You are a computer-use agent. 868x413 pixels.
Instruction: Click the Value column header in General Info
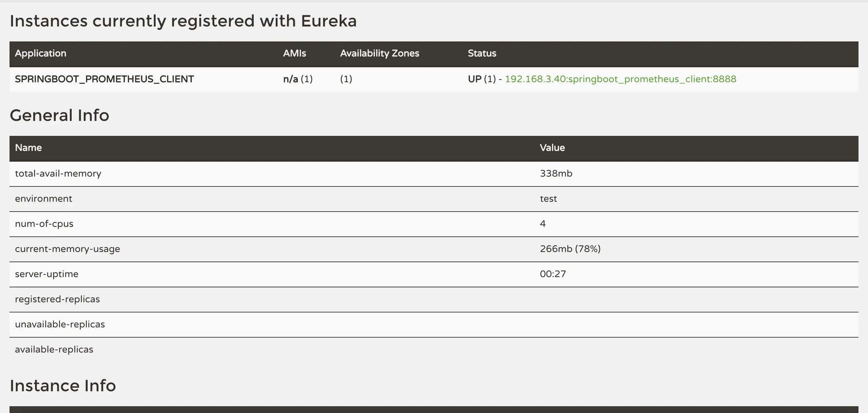click(x=552, y=148)
